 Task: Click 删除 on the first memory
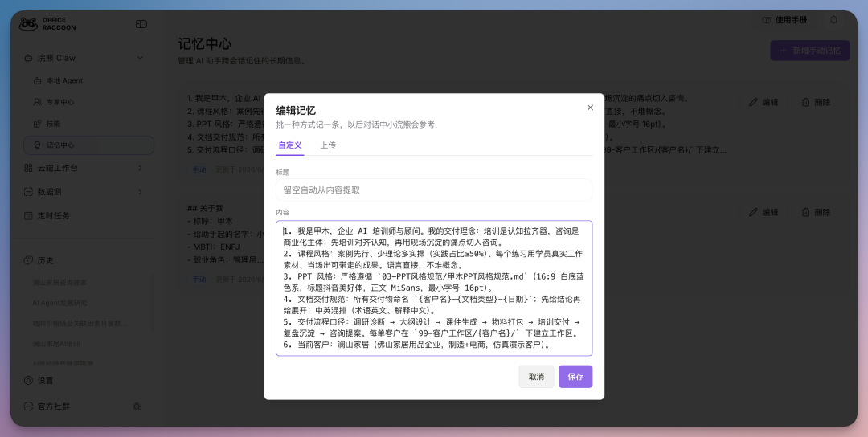point(816,102)
